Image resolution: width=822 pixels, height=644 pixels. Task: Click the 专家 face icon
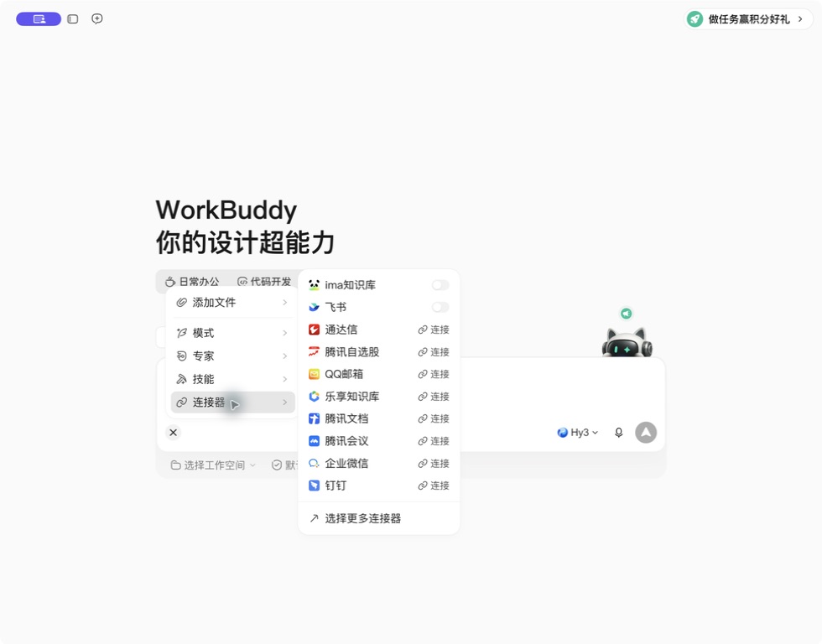(x=181, y=356)
